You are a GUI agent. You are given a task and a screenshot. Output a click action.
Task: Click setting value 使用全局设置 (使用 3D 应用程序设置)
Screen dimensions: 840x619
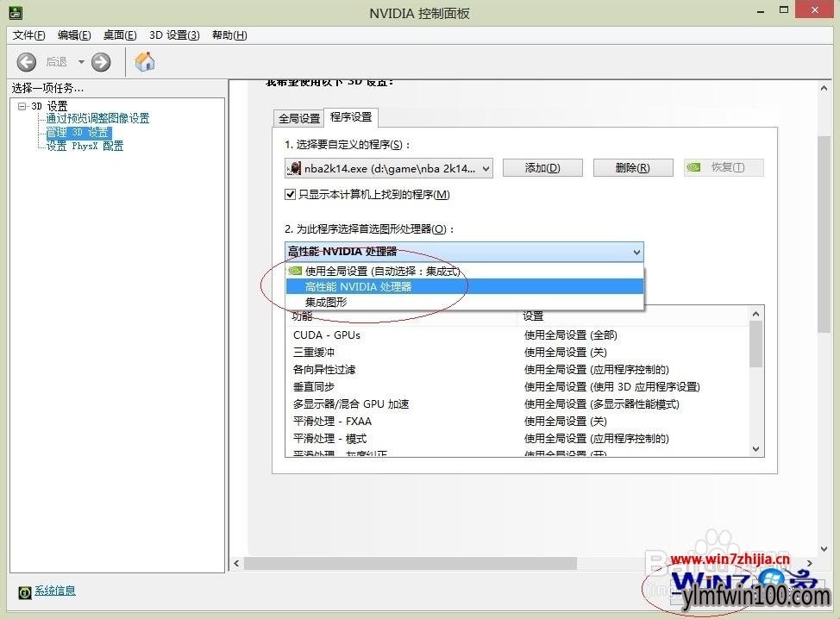tap(611, 386)
